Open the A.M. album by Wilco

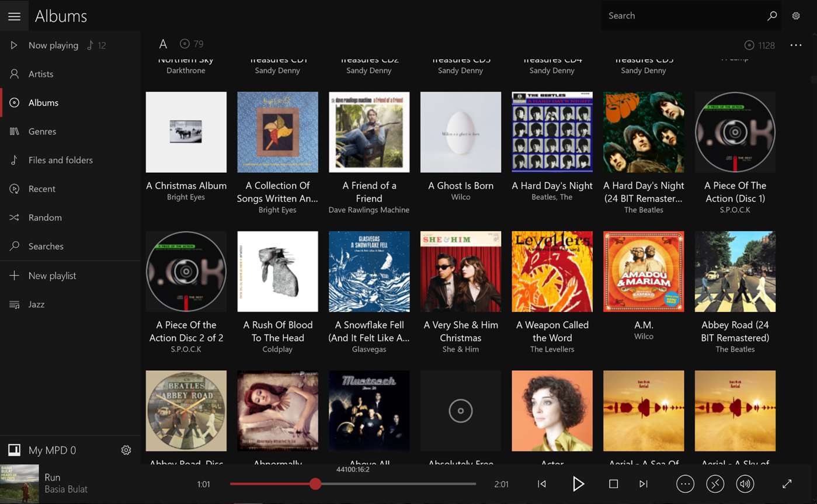click(644, 272)
